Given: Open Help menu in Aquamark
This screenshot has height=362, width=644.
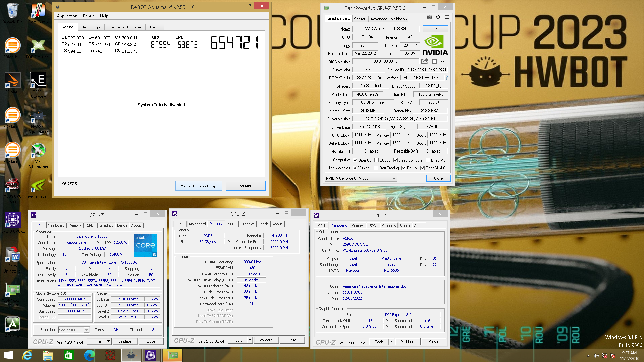Looking at the screenshot, I should (104, 16).
